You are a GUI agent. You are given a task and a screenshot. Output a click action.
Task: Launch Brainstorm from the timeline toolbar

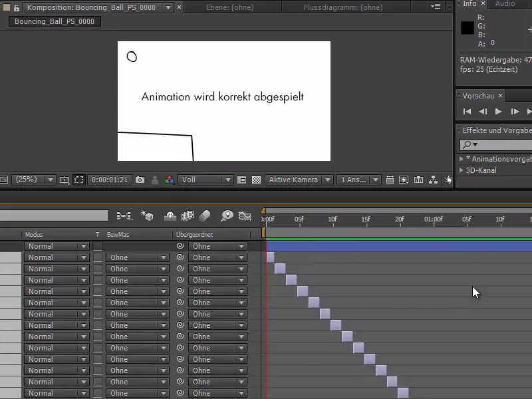point(229,216)
